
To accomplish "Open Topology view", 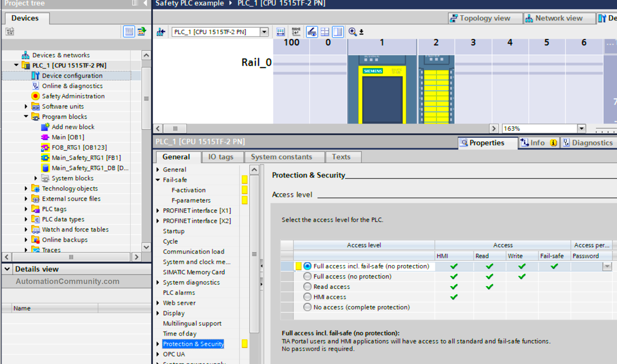I will 485,18.
